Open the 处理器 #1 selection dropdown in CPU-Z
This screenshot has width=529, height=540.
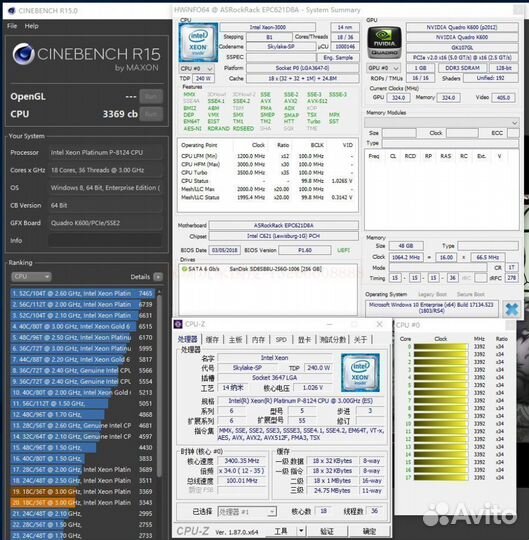click(x=247, y=511)
